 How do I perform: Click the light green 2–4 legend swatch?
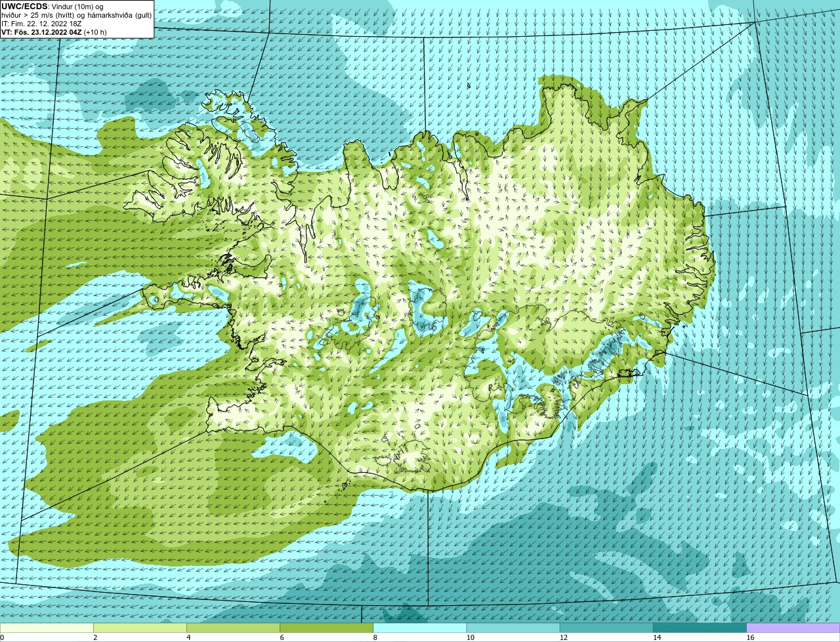coord(140,628)
